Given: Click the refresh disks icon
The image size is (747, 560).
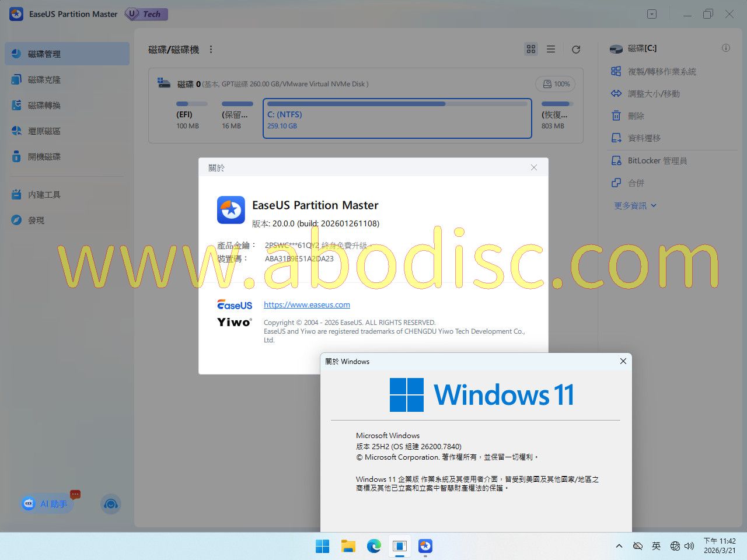Looking at the screenshot, I should coord(576,50).
